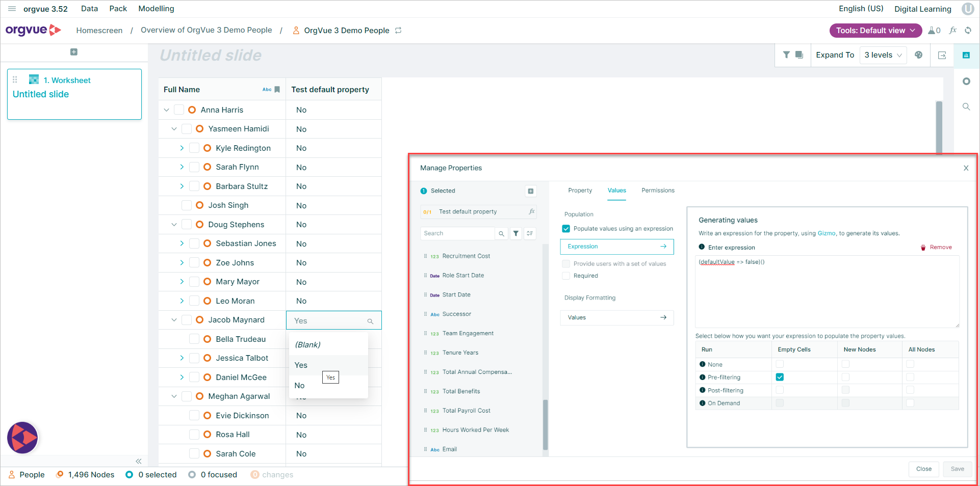Image resolution: width=980 pixels, height=486 pixels.
Task: Click the property Search input field
Action: [x=457, y=233]
